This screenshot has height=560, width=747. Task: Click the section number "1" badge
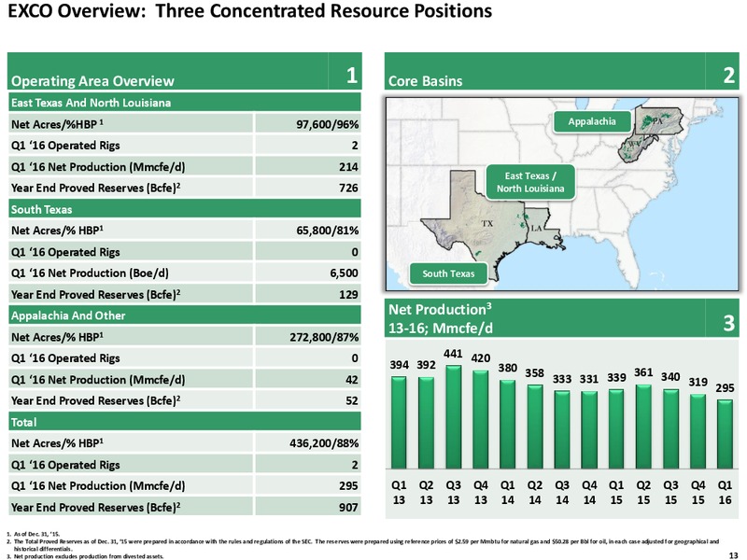[x=352, y=76]
